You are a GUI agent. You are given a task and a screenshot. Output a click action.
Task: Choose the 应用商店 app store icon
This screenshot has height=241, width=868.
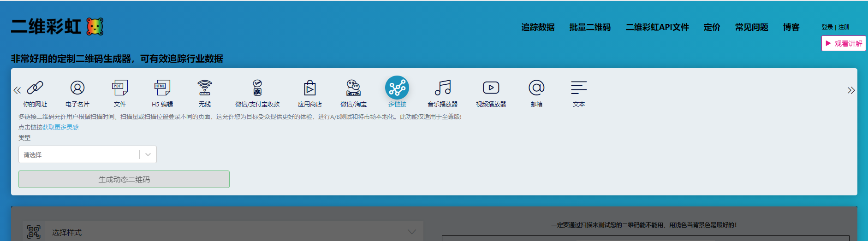tap(310, 88)
